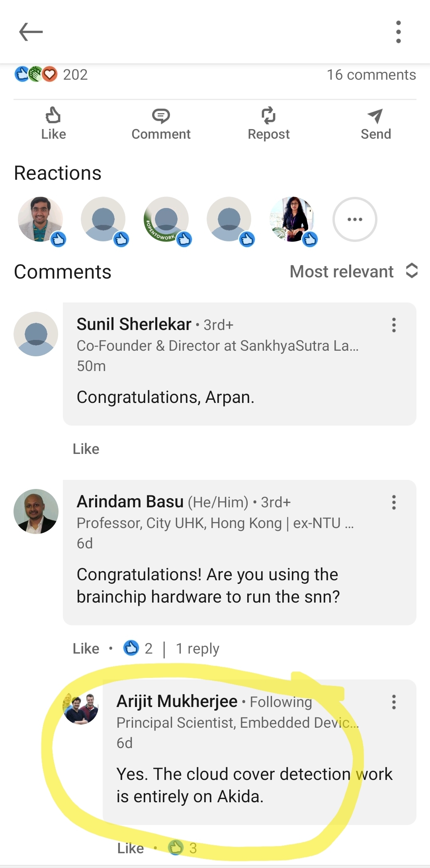Tap the back arrow icon
The height and width of the screenshot is (868, 430).
pos(31,32)
